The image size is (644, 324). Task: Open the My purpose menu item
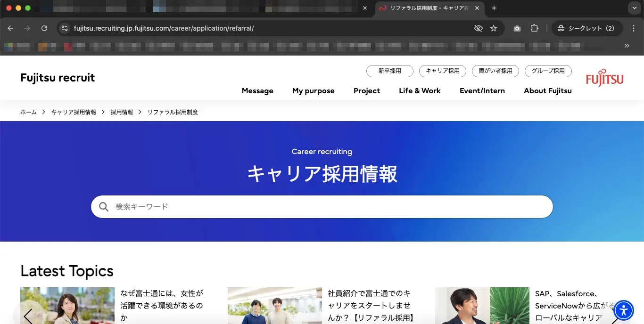314,91
